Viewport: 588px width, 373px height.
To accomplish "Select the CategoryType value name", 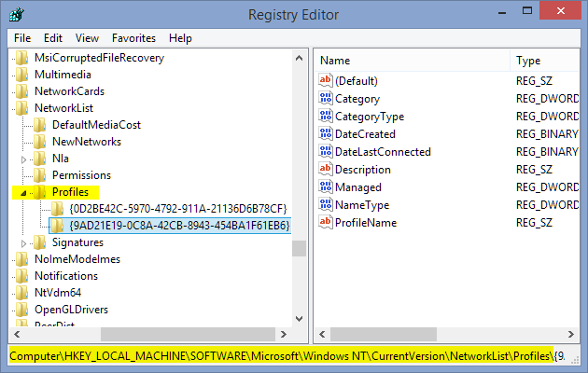I will (370, 117).
